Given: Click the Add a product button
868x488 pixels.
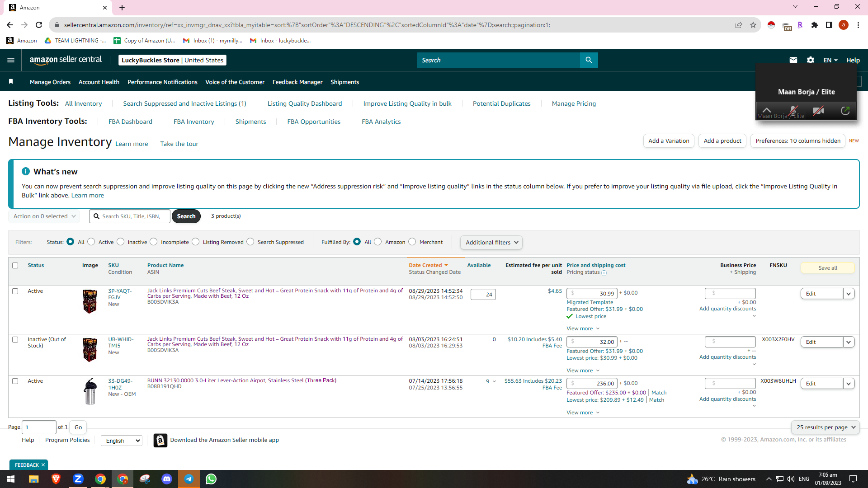Looking at the screenshot, I should click(x=722, y=141).
